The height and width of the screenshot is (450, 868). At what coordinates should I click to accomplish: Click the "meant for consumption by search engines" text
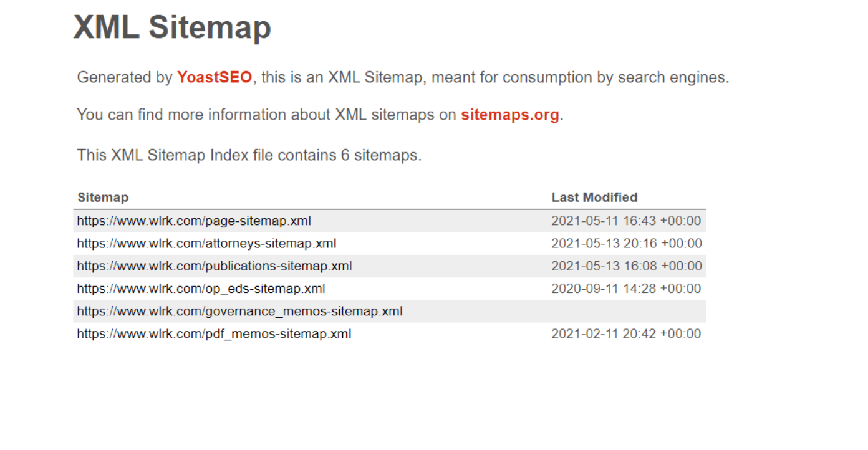(x=580, y=78)
